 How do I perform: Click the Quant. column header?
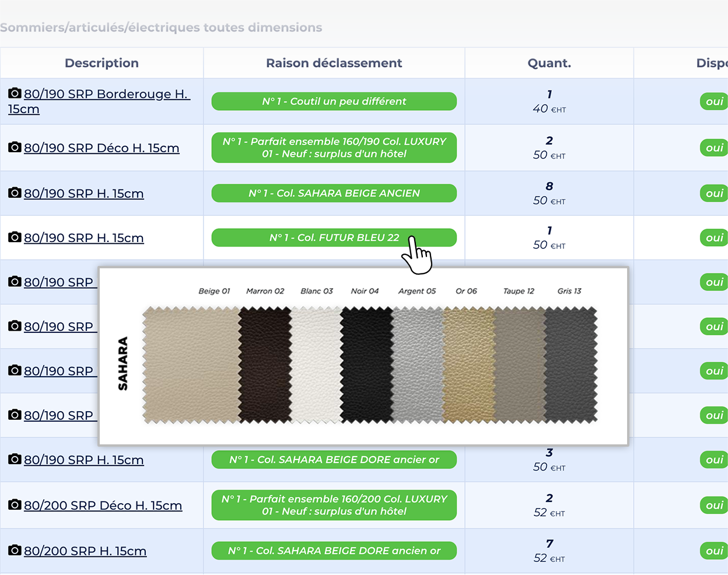(549, 63)
